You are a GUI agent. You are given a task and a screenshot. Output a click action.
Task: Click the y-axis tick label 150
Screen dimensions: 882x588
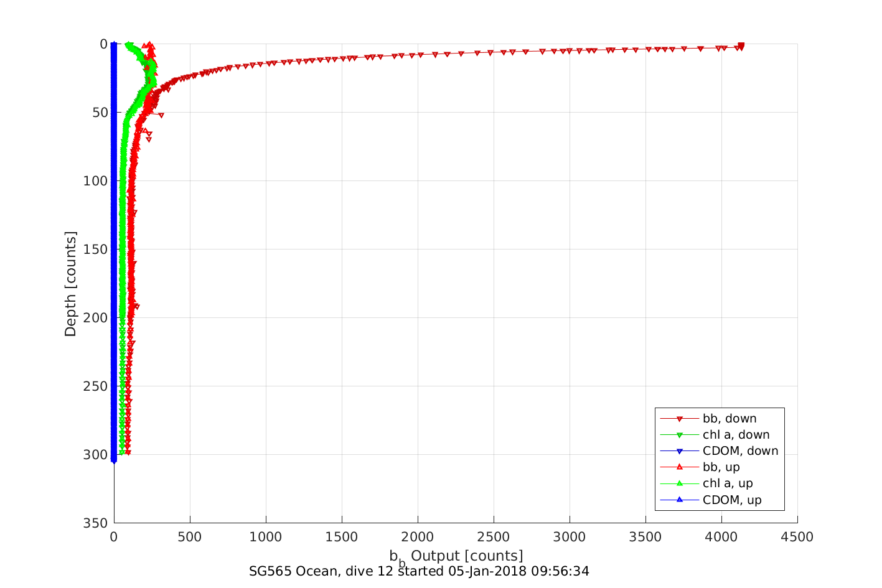pos(96,250)
